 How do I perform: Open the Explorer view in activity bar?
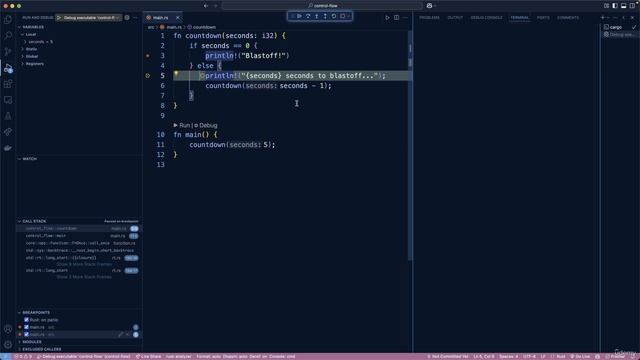coord(8,20)
